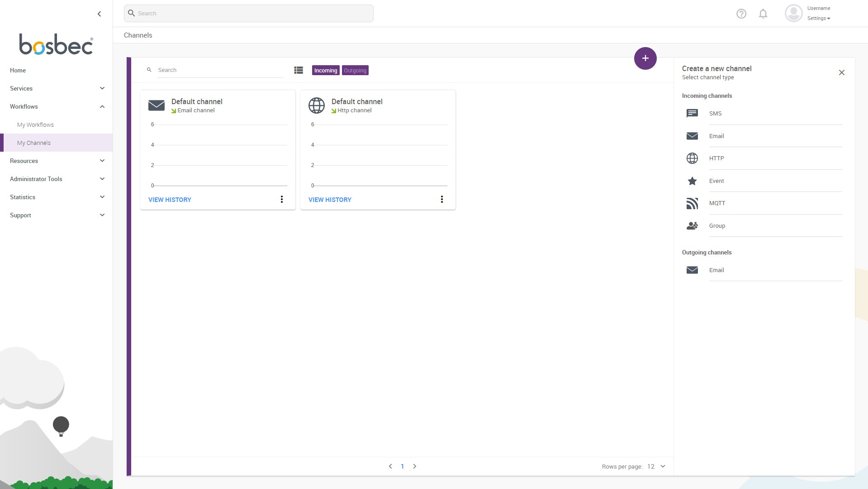This screenshot has height=489, width=868.
Task: Click the envelope icon on Email channel card
Action: [157, 105]
